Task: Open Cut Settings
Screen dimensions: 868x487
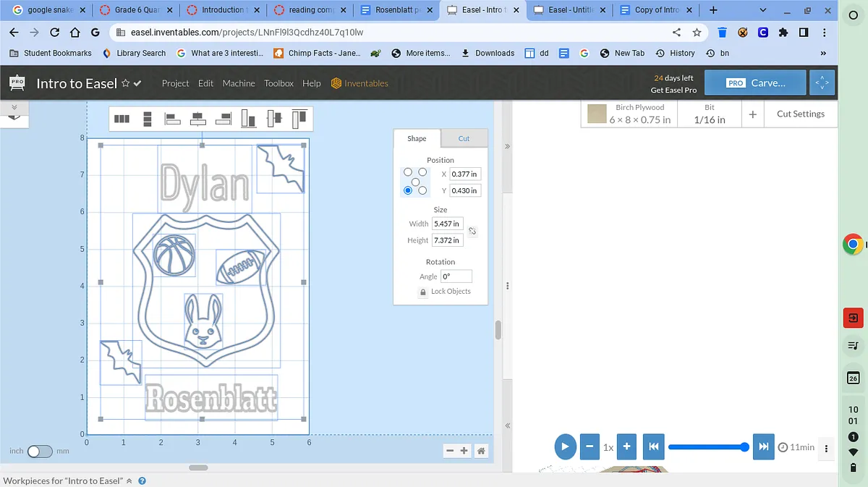Action: [x=800, y=114]
